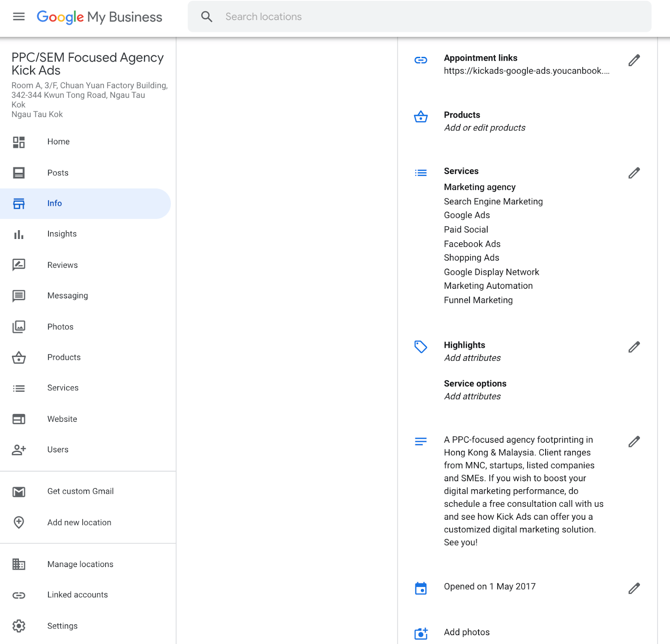Edit Appointment links with pencil icon

[634, 60]
